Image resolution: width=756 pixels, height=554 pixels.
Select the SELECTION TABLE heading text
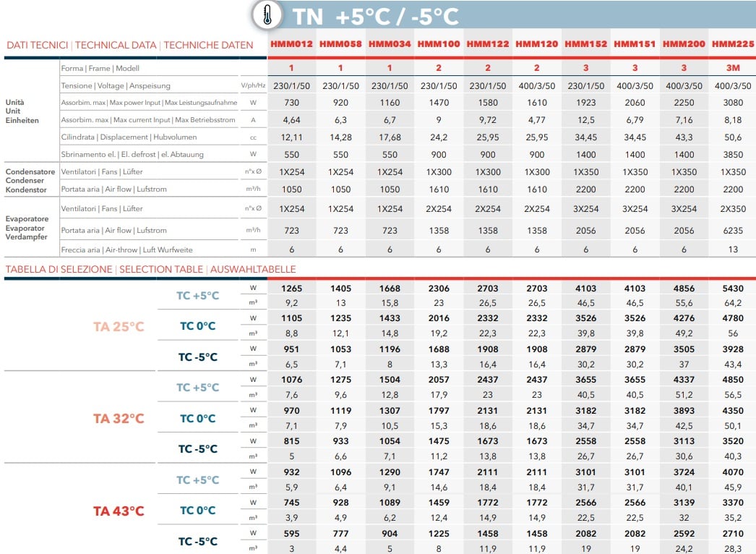[161, 269]
